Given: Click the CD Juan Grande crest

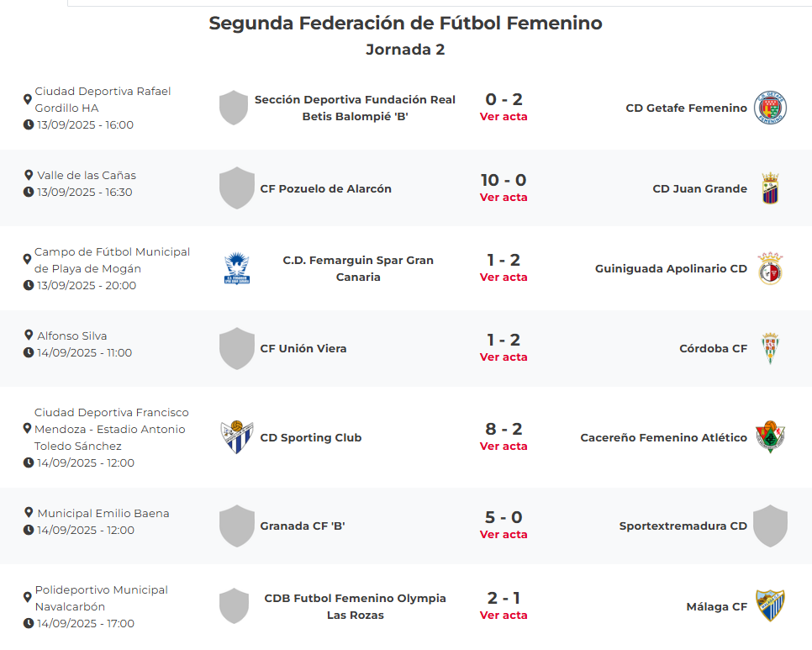Looking at the screenshot, I should tap(770, 188).
